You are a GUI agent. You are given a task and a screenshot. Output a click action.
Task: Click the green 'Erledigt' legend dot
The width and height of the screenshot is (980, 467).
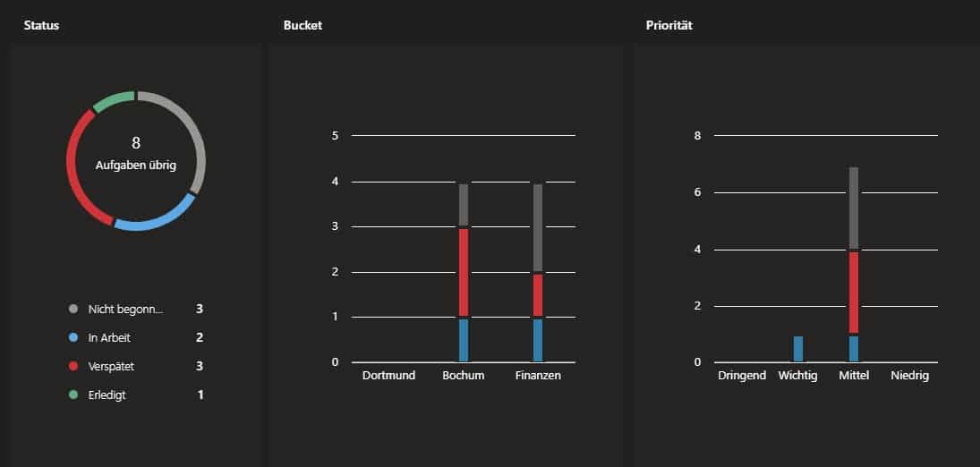[73, 395]
